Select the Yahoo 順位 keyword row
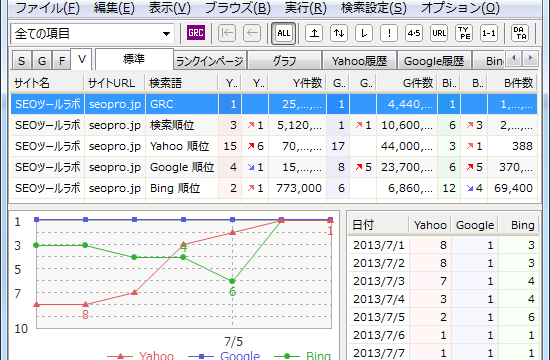The image size is (550, 360). 274,146
